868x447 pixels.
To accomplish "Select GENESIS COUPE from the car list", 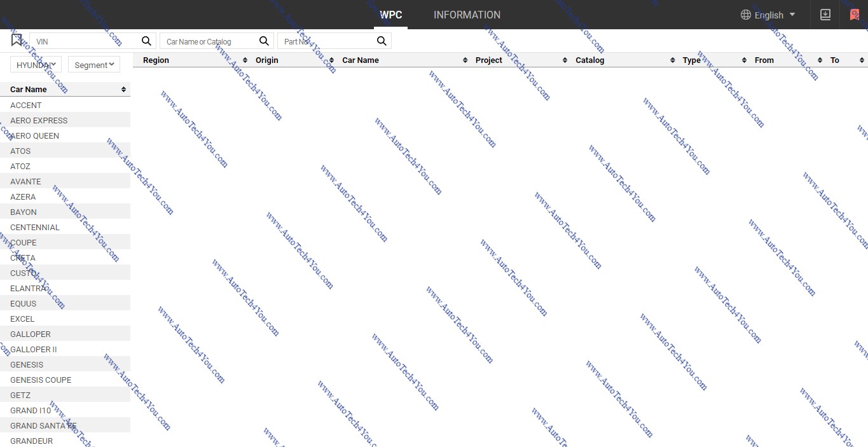I will (x=41, y=380).
